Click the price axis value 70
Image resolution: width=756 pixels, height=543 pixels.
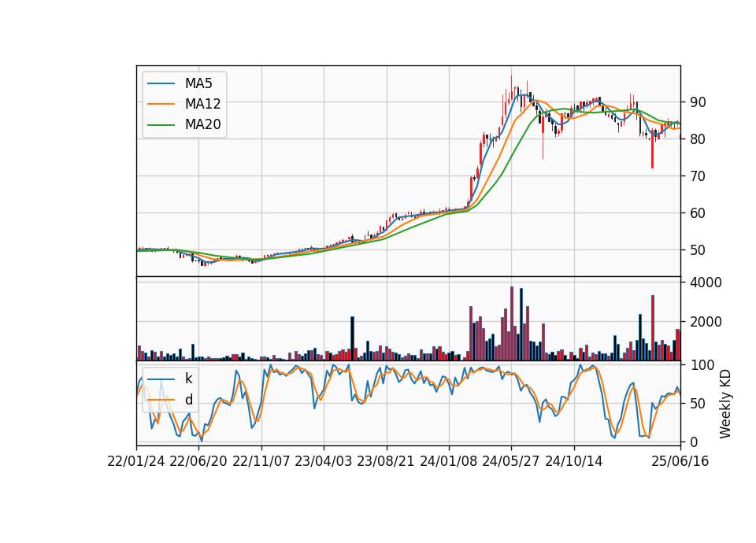(698, 176)
